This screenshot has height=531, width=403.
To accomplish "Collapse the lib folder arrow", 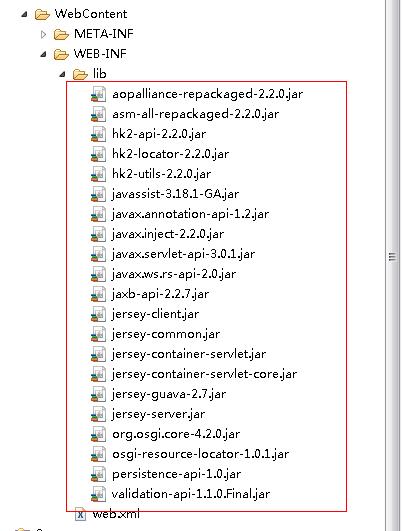I will coord(62,74).
